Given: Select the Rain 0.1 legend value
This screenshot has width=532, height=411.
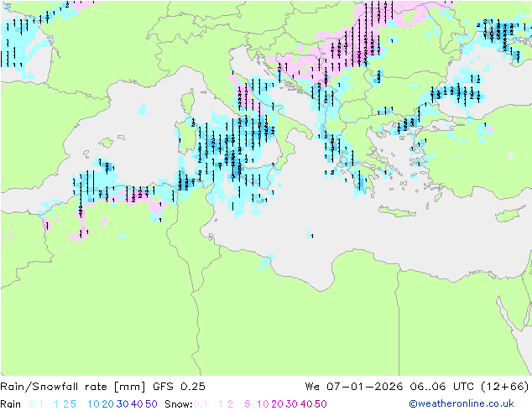Looking at the screenshot, I should coord(36,404).
